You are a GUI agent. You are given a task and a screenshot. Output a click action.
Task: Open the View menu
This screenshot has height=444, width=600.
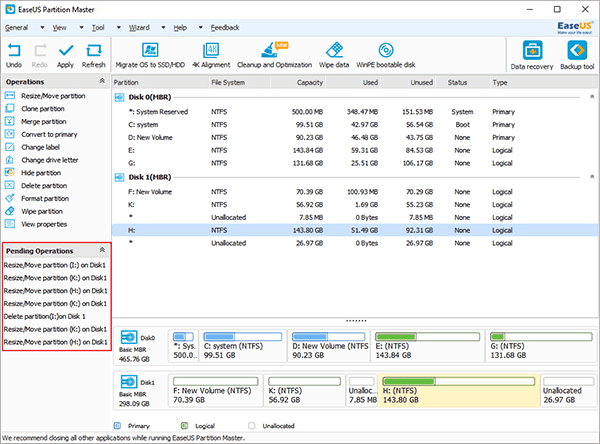pos(59,28)
